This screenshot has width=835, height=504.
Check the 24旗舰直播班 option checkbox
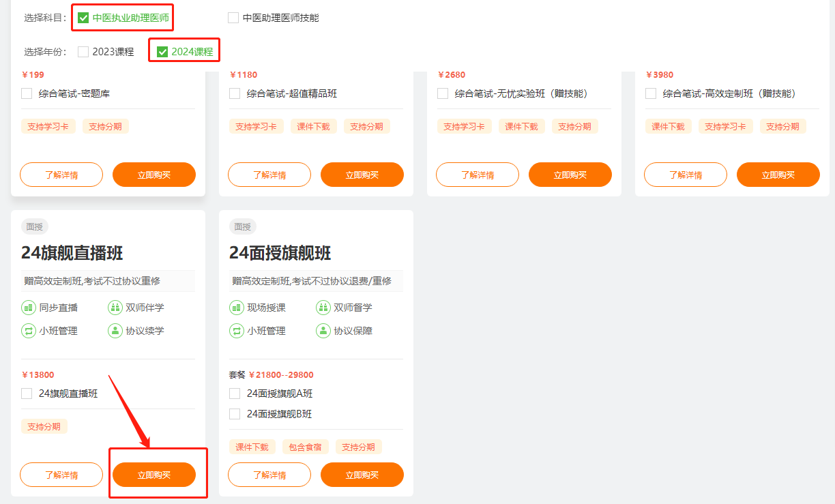[27, 394]
